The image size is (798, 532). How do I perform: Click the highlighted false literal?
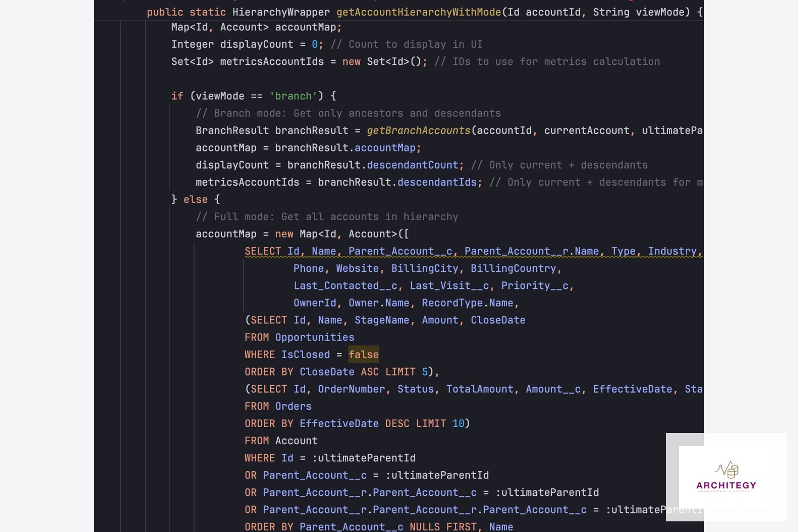click(363, 355)
